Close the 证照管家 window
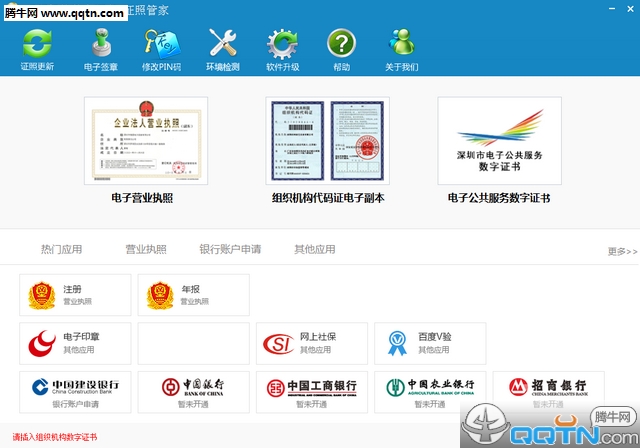 click(631, 9)
